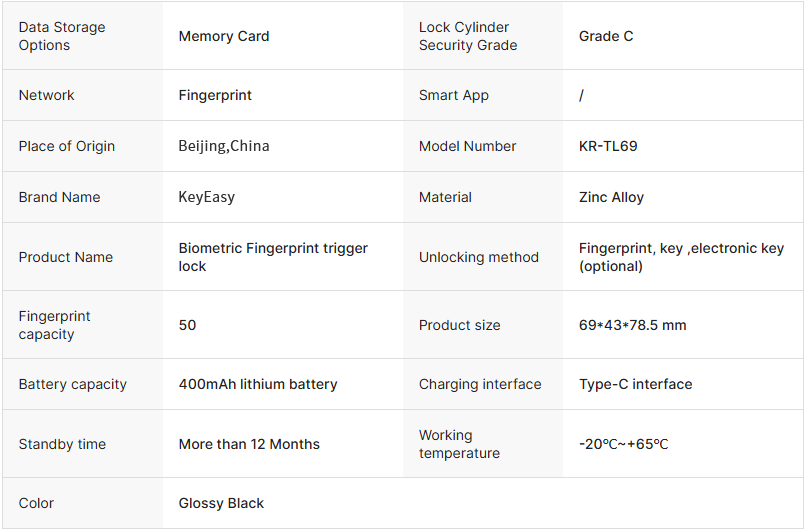This screenshot has height=532, width=808.
Task: Select Beijing,China origin value
Action: (x=224, y=146)
